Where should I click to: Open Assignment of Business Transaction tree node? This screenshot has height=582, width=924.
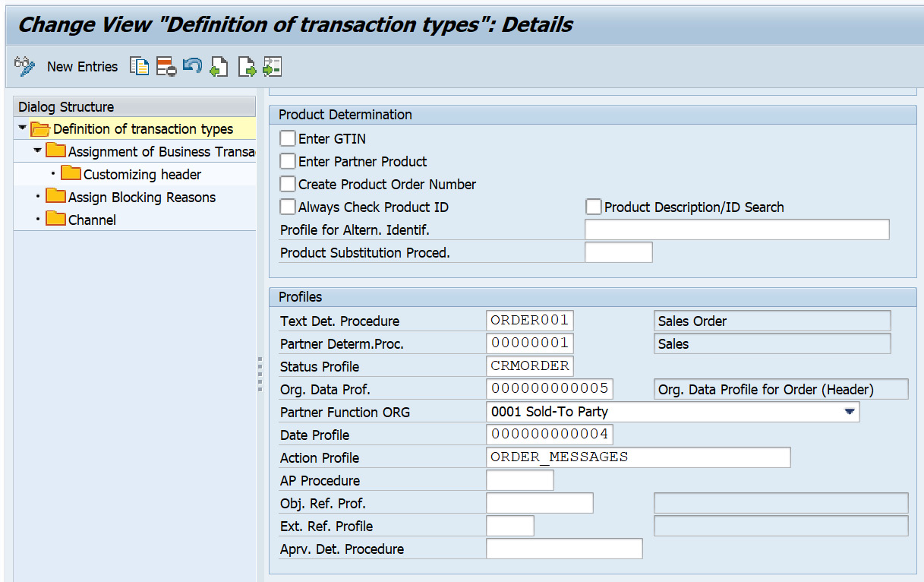pyautogui.click(x=162, y=152)
